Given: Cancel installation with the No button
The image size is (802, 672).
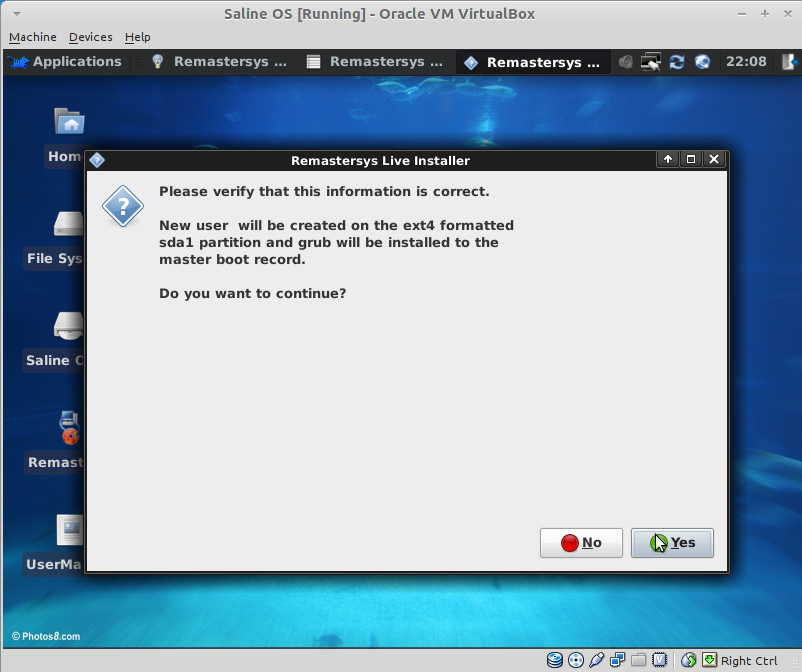Looking at the screenshot, I should pyautogui.click(x=581, y=543).
